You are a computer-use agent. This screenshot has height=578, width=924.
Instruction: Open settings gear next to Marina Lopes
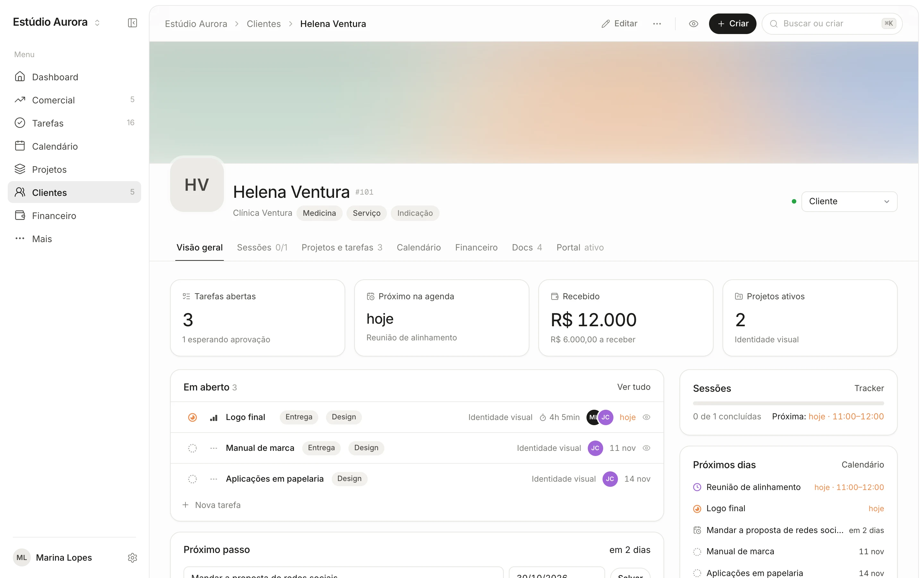click(x=132, y=558)
